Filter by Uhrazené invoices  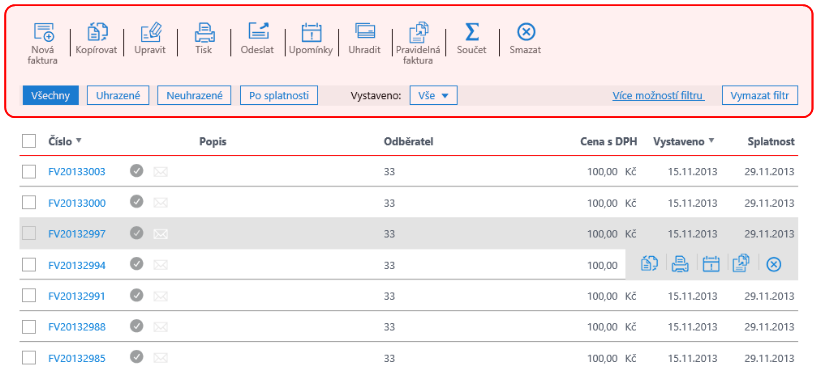click(x=118, y=96)
